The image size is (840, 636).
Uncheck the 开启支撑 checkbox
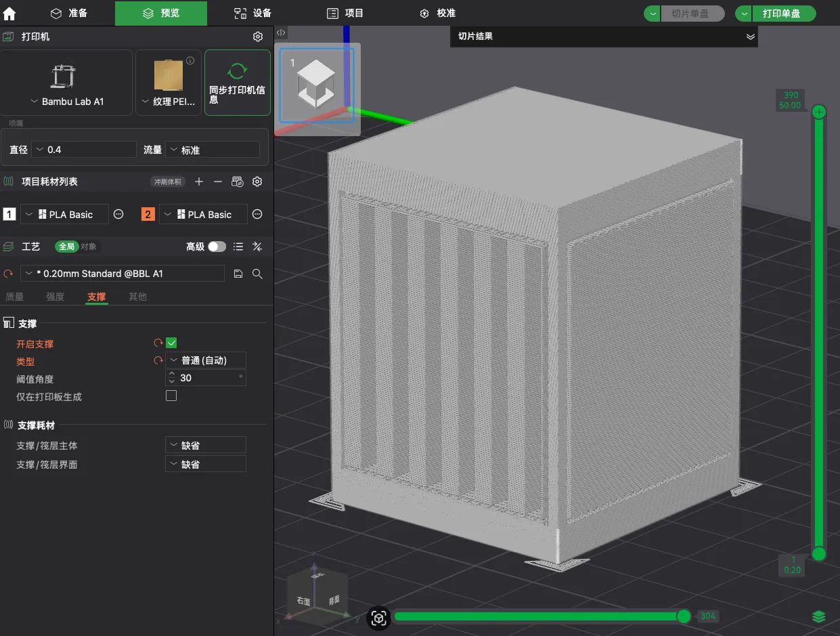171,343
